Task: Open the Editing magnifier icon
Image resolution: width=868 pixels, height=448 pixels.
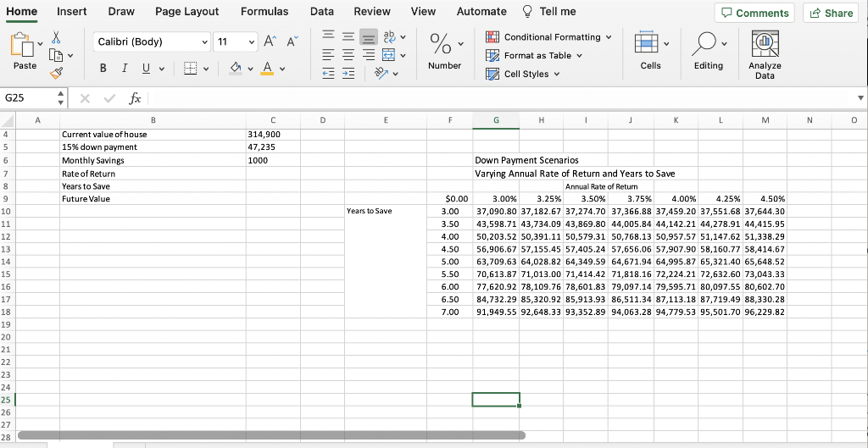Action: (704, 42)
